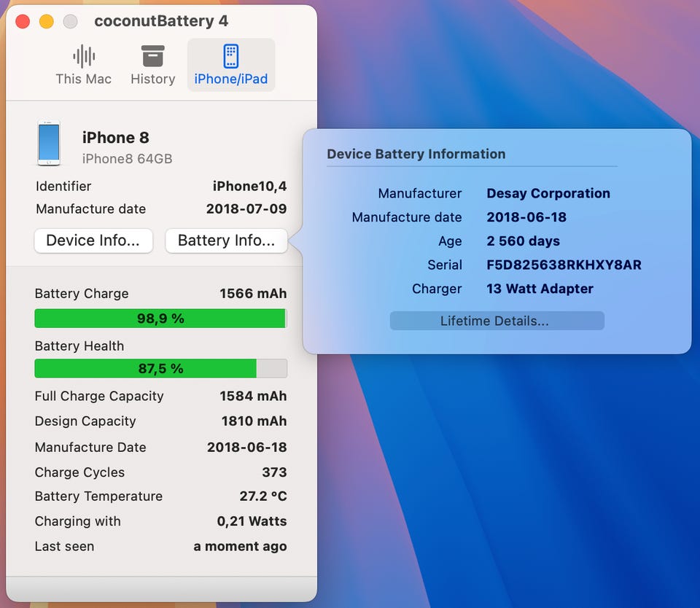
Task: Click the 0,21 Watts charging value
Action: pos(252,521)
